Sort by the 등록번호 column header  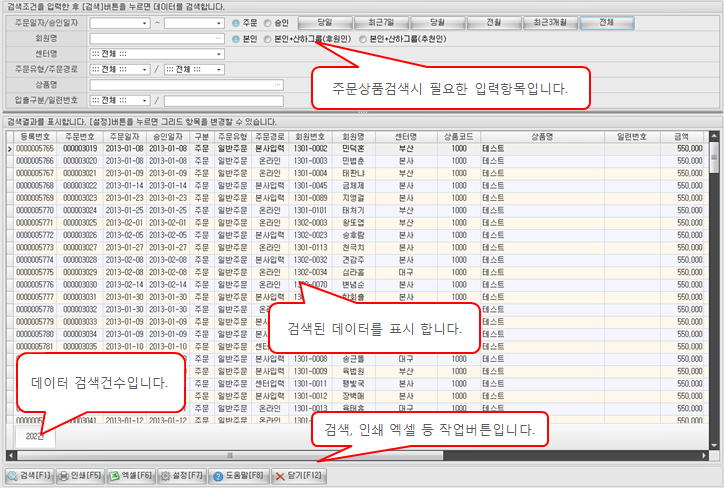pyautogui.click(x=35, y=137)
